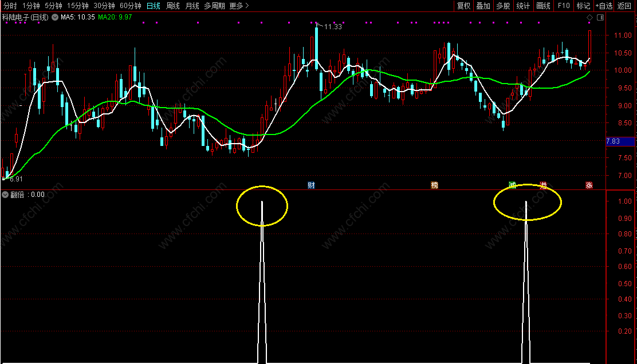Open 多周期 multi-period view

click(x=214, y=6)
